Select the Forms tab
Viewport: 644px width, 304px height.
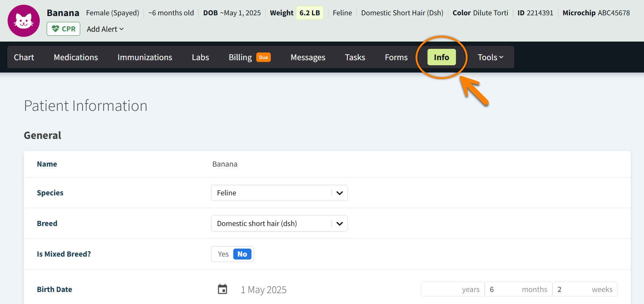click(x=396, y=57)
